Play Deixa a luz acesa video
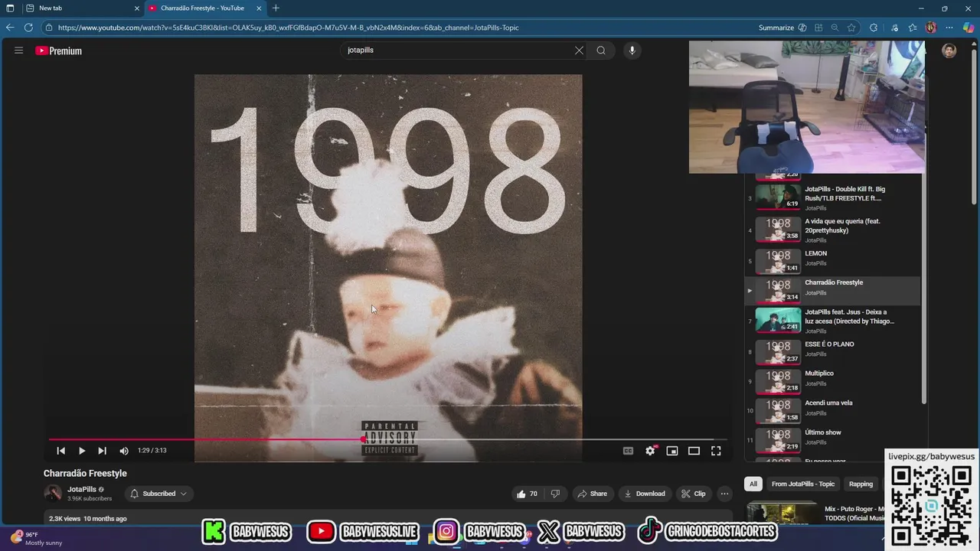The height and width of the screenshot is (551, 980). [832, 321]
